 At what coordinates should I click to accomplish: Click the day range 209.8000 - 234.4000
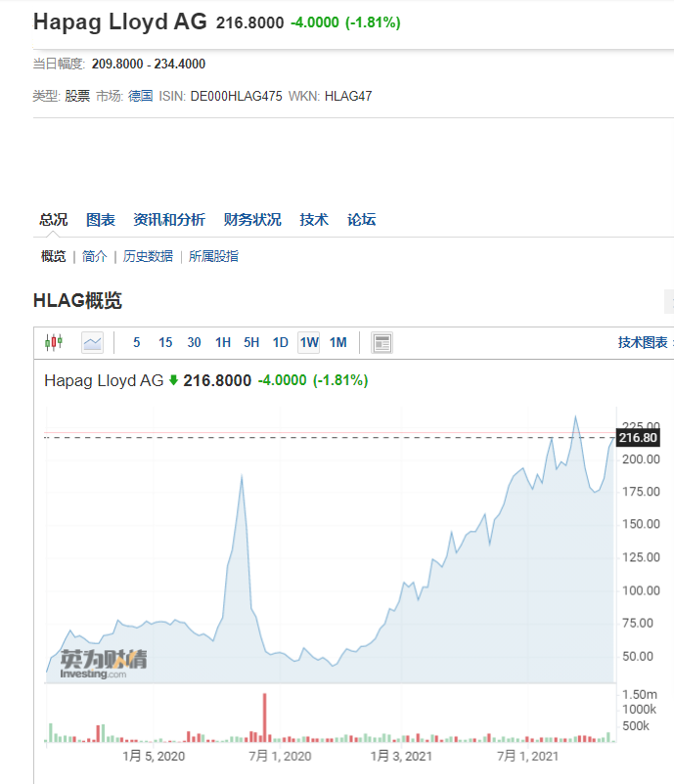coord(149,64)
